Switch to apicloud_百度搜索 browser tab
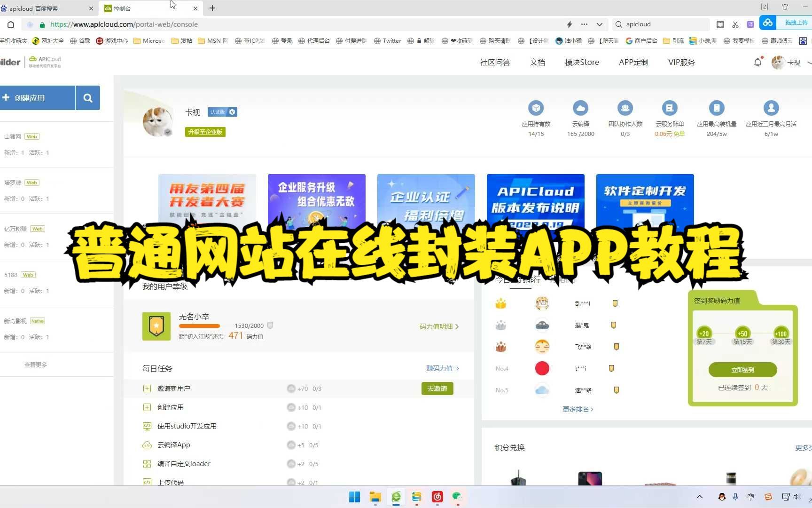 pos(47,8)
